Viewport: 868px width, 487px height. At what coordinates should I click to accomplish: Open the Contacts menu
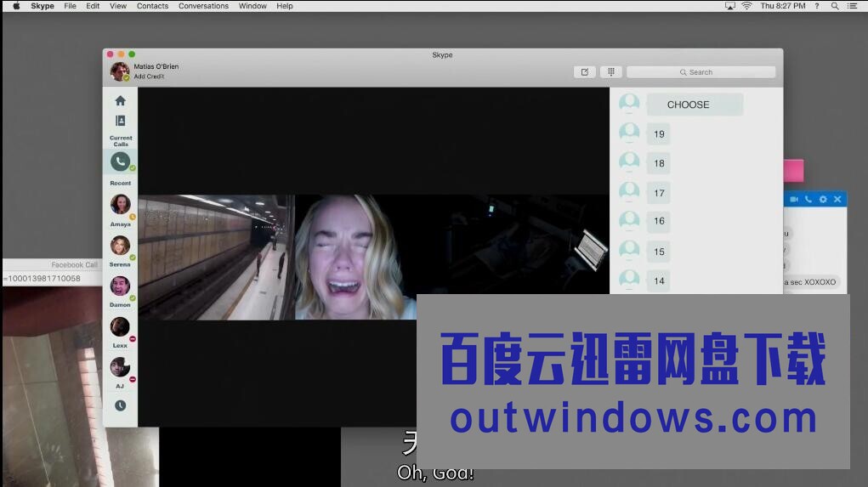click(152, 6)
